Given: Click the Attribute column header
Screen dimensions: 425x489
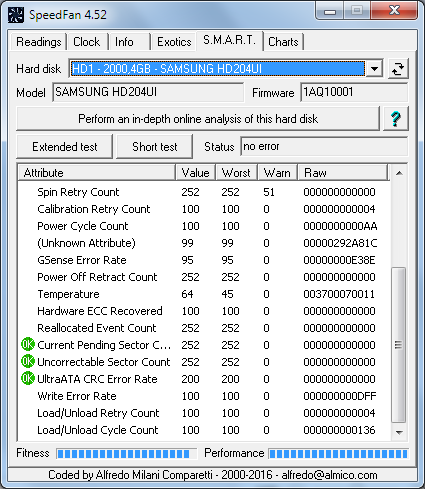Looking at the screenshot, I should 97,173.
